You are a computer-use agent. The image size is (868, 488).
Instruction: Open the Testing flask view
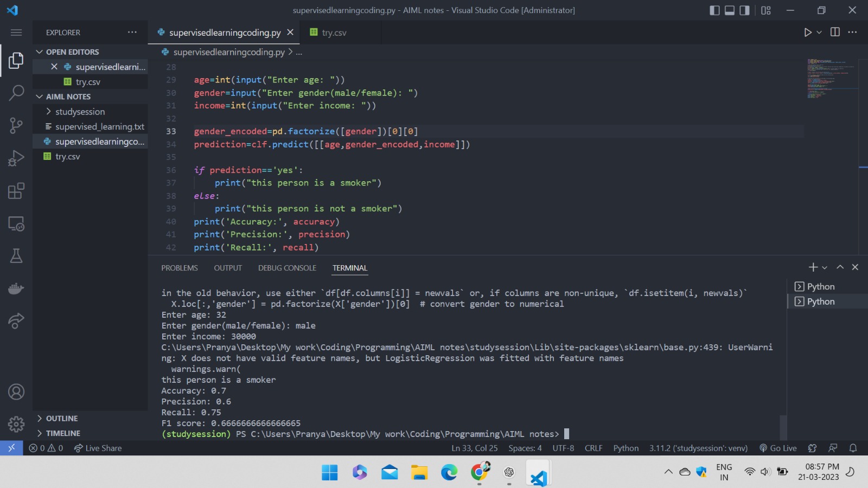(16, 256)
